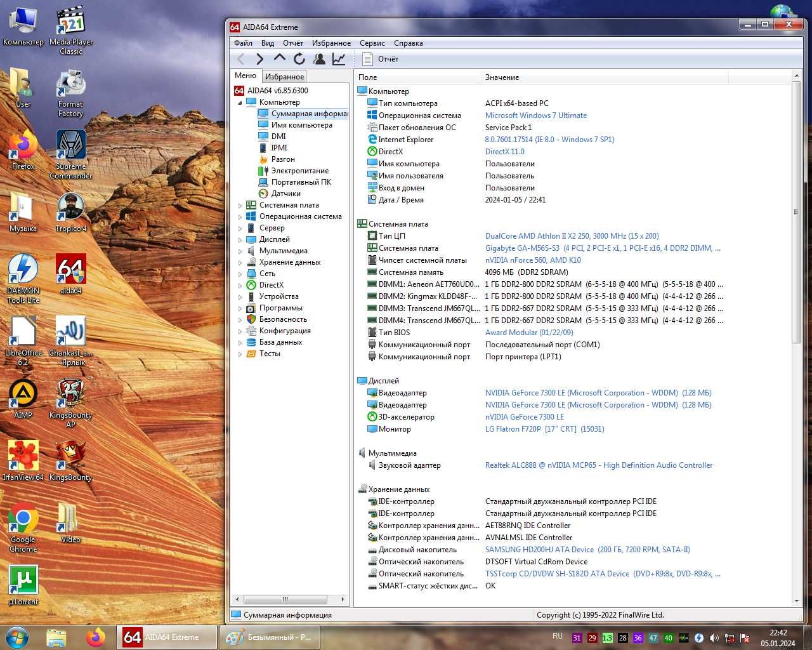This screenshot has width=812, height=650.
Task: Open the µTorrent desktop icon
Action: [23, 585]
